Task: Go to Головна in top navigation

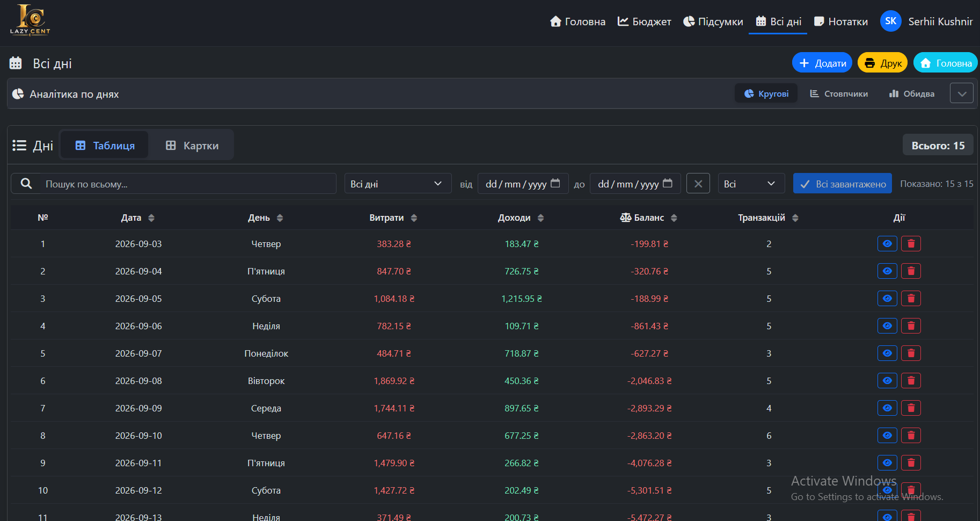Action: pyautogui.click(x=577, y=21)
